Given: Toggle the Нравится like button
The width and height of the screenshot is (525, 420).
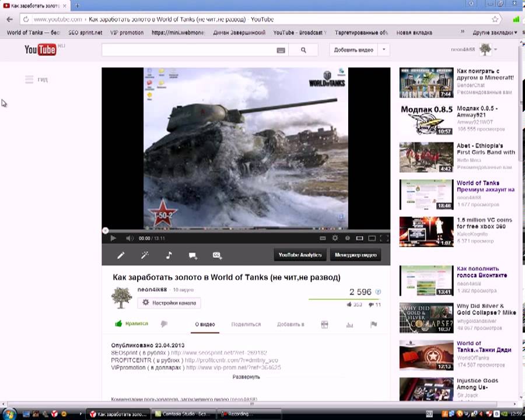Looking at the screenshot, I should coord(132,324).
